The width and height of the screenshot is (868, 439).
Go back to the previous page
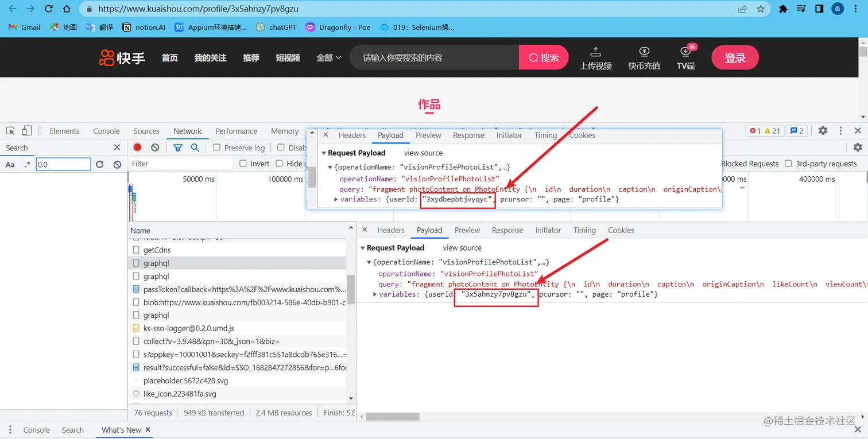pyautogui.click(x=13, y=9)
